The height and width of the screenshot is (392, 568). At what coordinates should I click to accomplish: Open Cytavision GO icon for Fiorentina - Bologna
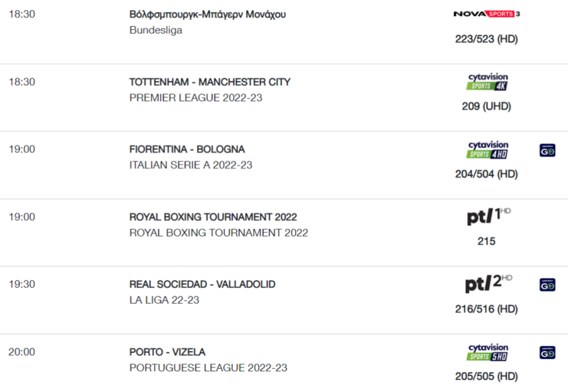(x=547, y=150)
